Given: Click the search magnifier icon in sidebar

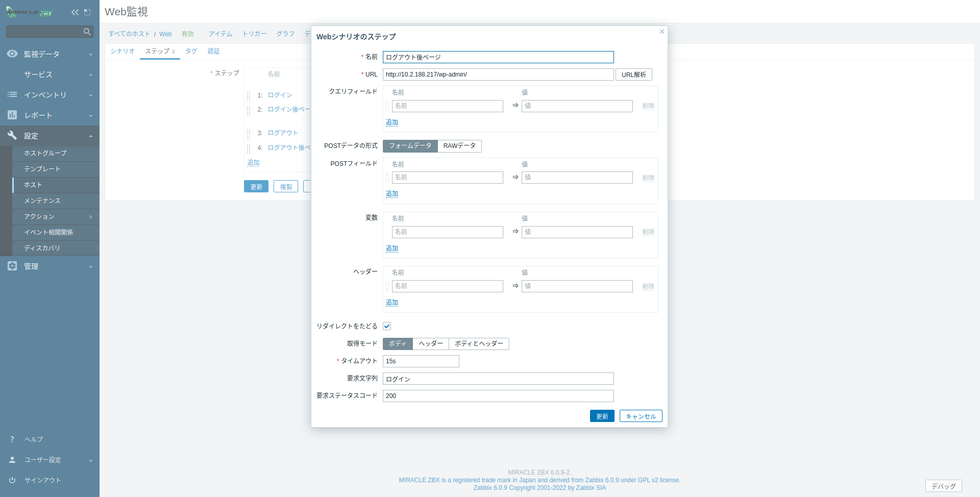Looking at the screenshot, I should pyautogui.click(x=87, y=32).
